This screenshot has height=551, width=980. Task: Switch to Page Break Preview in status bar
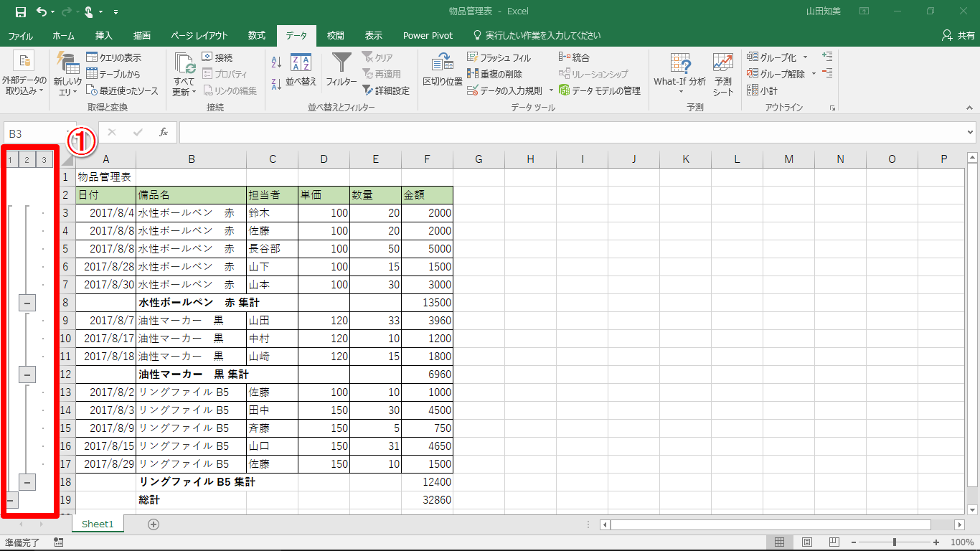(x=834, y=542)
